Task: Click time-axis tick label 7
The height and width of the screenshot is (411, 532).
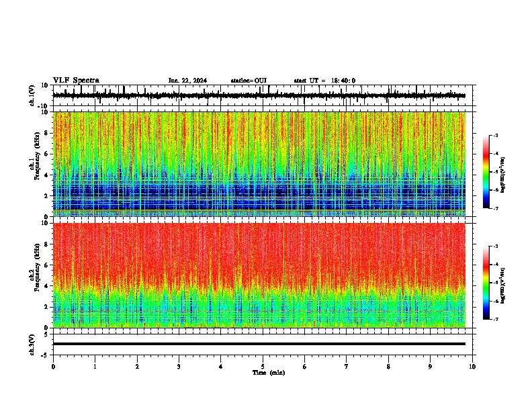Action: (347, 367)
